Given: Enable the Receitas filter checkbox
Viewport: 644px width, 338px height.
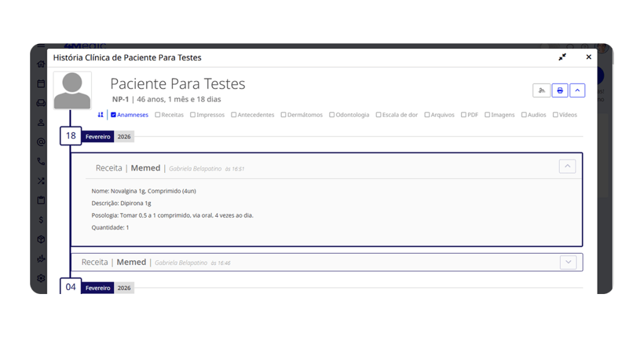Looking at the screenshot, I should tap(158, 115).
